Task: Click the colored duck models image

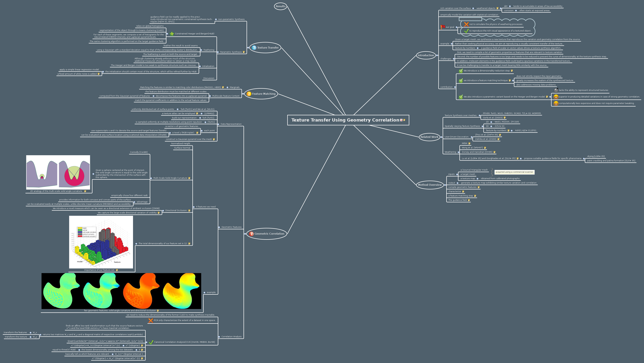Action: pyautogui.click(x=121, y=291)
